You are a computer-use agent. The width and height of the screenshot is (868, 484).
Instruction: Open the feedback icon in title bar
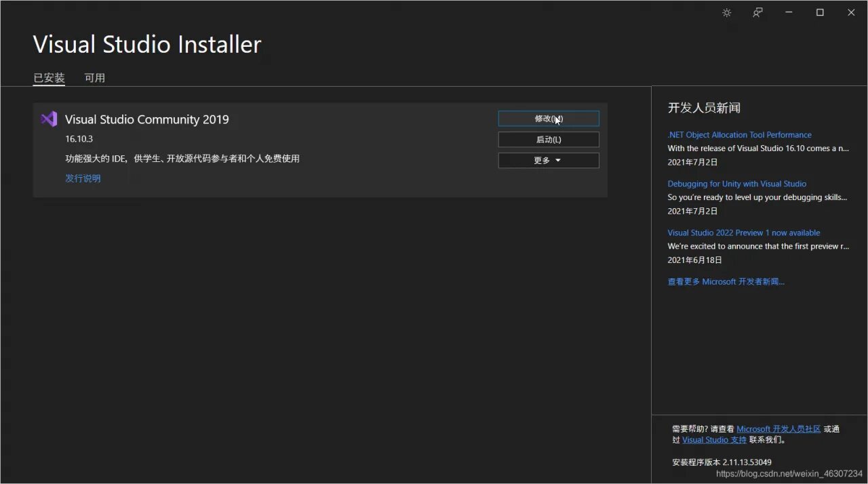tap(758, 13)
